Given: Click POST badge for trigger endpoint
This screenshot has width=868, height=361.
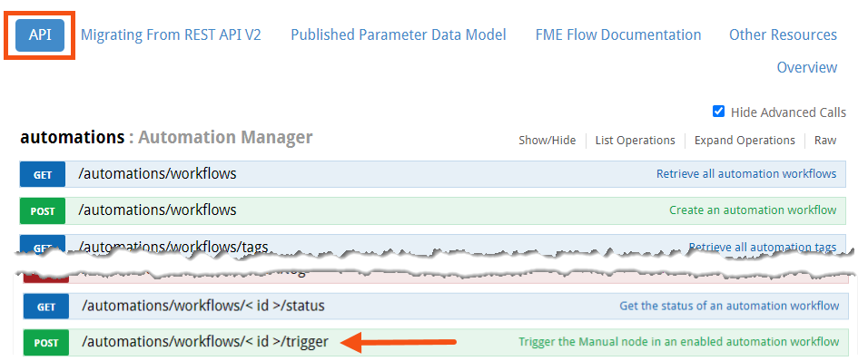Looking at the screenshot, I should pos(46,343).
